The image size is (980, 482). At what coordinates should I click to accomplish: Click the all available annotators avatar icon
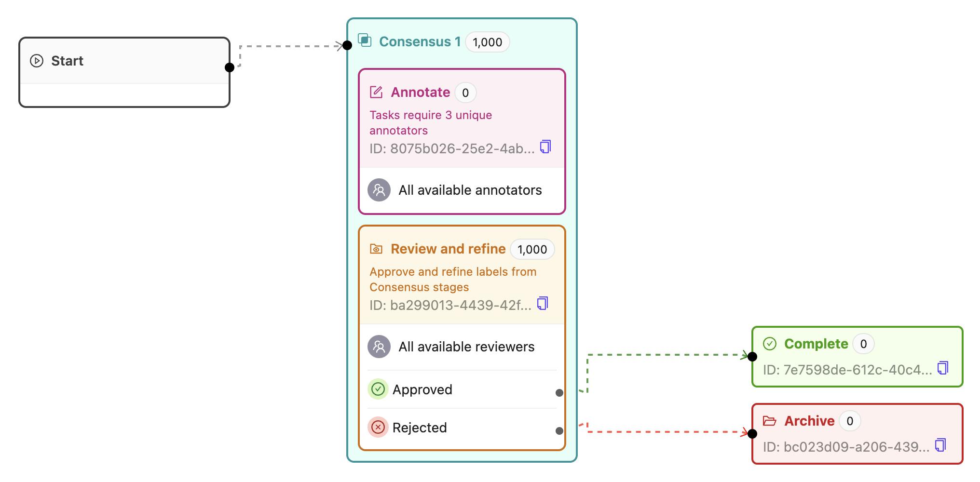coord(379,190)
